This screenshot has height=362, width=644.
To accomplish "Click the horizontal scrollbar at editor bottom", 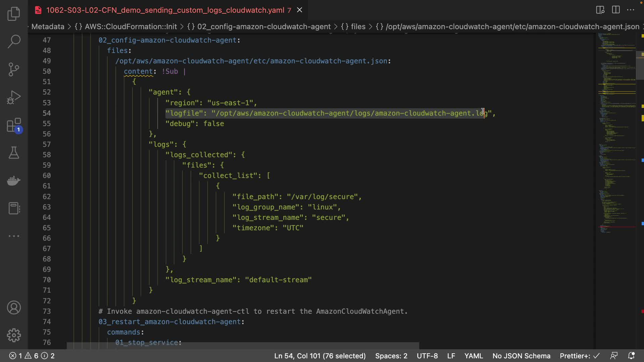I will click(243, 346).
